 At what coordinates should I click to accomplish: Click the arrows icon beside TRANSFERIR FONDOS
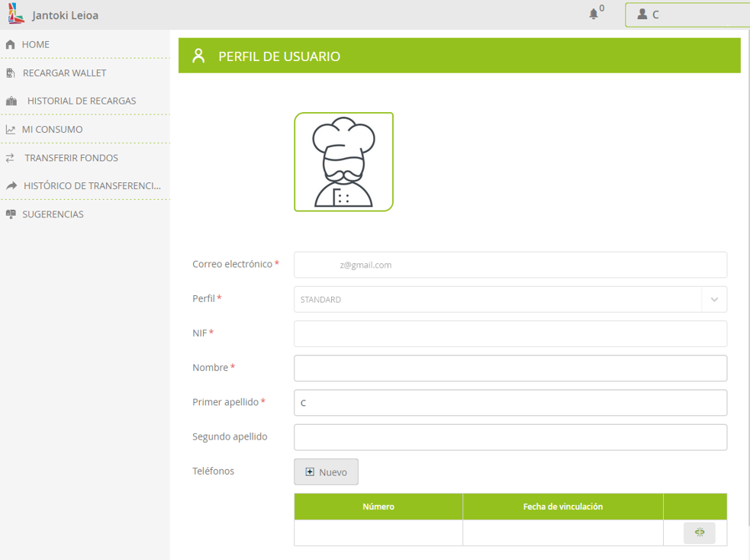click(11, 158)
